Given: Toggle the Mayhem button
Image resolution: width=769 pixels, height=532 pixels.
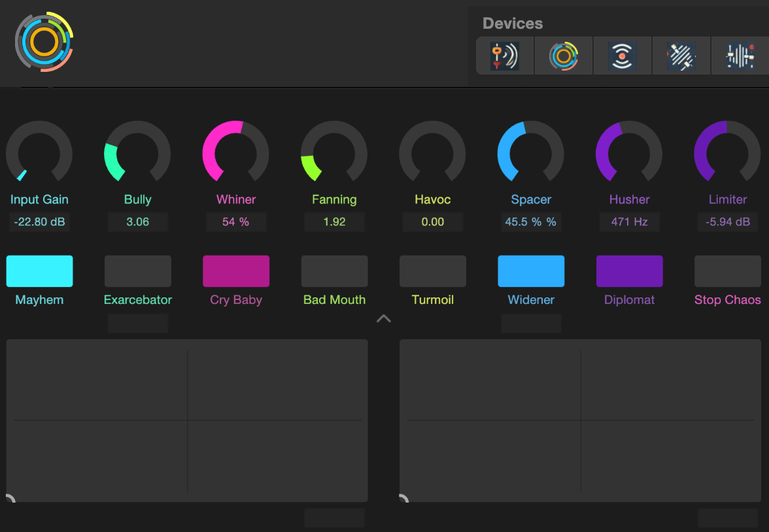Looking at the screenshot, I should pyautogui.click(x=39, y=271).
